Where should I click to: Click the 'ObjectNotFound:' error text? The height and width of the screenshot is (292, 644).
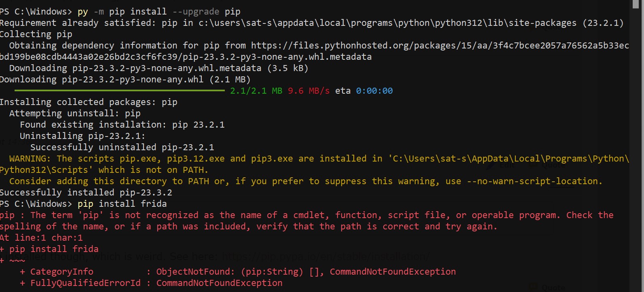click(x=195, y=272)
